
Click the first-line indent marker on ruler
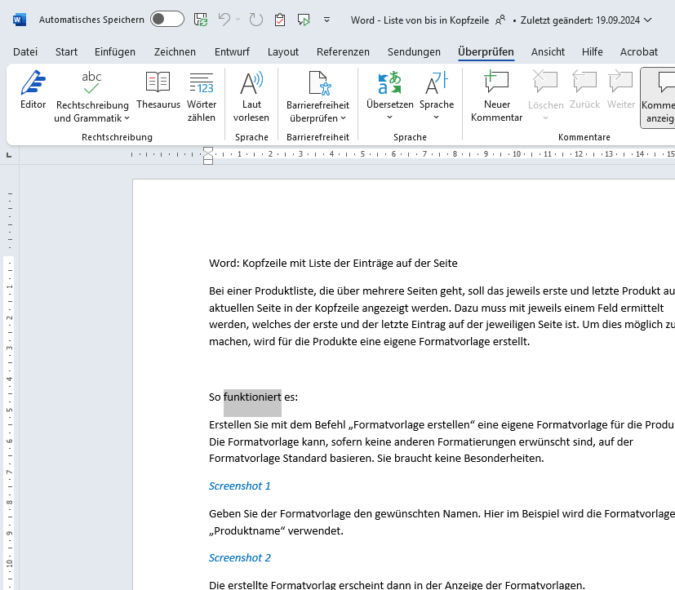[208, 150]
